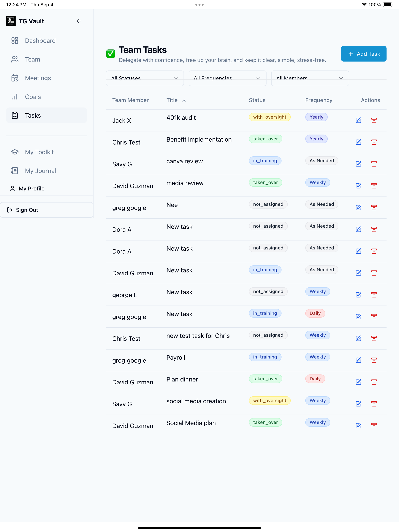This screenshot has width=399, height=532.
Task: Select the Tasks menu item
Action: pos(46,115)
